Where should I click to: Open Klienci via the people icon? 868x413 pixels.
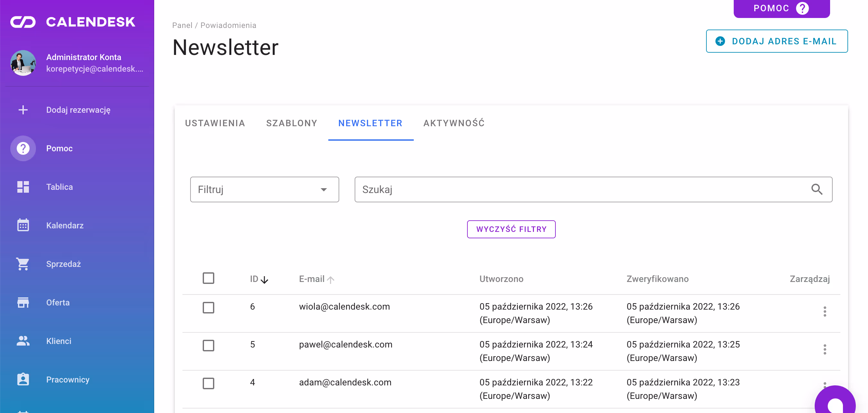(x=23, y=341)
